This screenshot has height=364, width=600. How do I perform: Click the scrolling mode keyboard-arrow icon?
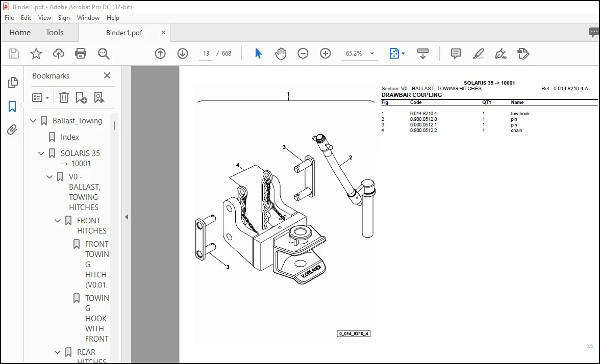(423, 54)
